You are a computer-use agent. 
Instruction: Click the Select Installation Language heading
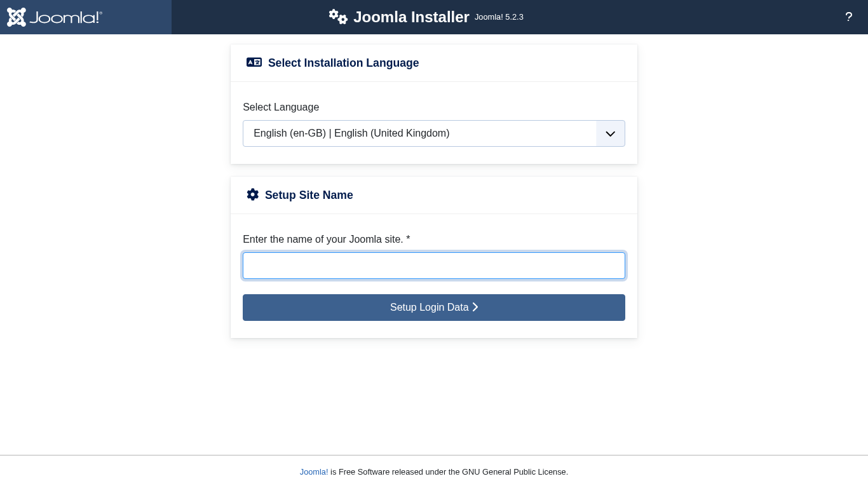343,63
